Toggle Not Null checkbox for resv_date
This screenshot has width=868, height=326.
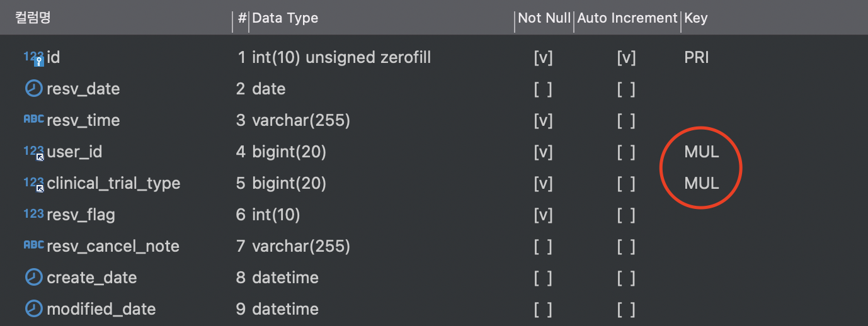point(543,89)
